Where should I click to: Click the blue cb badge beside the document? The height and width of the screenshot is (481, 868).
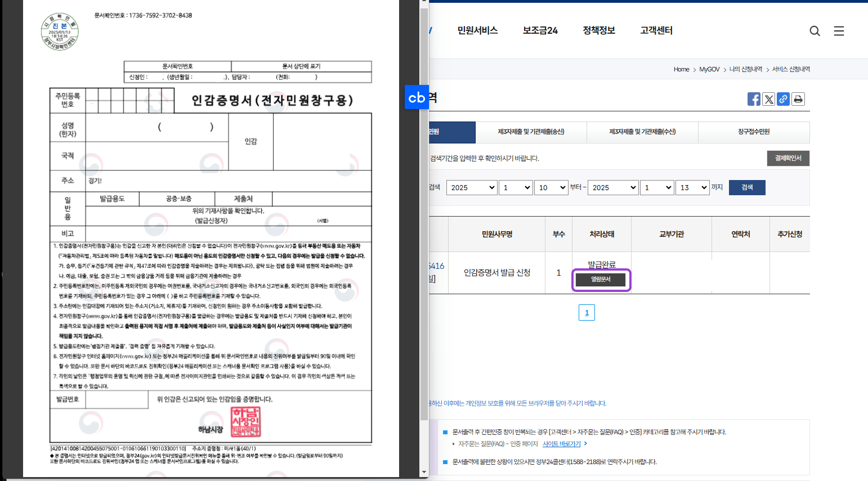(416, 97)
